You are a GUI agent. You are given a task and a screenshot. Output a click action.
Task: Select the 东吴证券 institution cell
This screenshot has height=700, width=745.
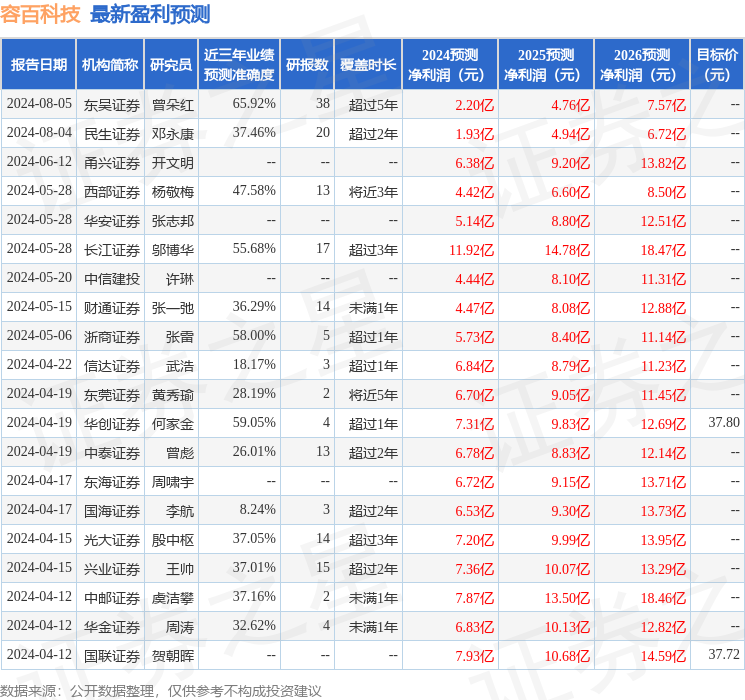(x=112, y=105)
